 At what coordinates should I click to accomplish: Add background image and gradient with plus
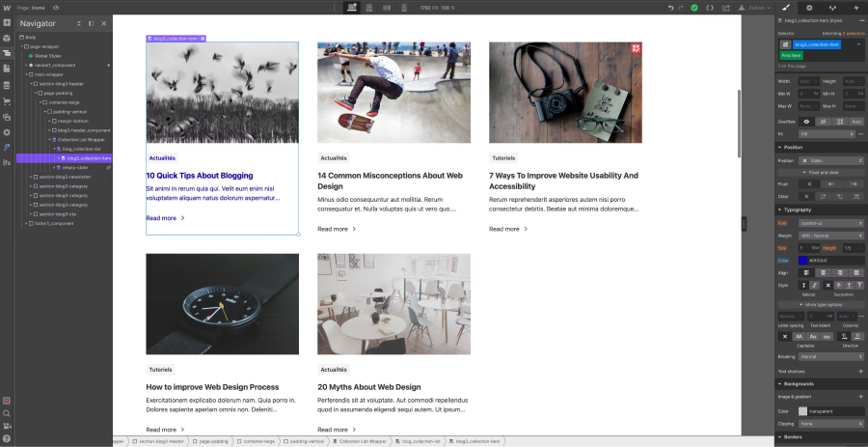861,397
